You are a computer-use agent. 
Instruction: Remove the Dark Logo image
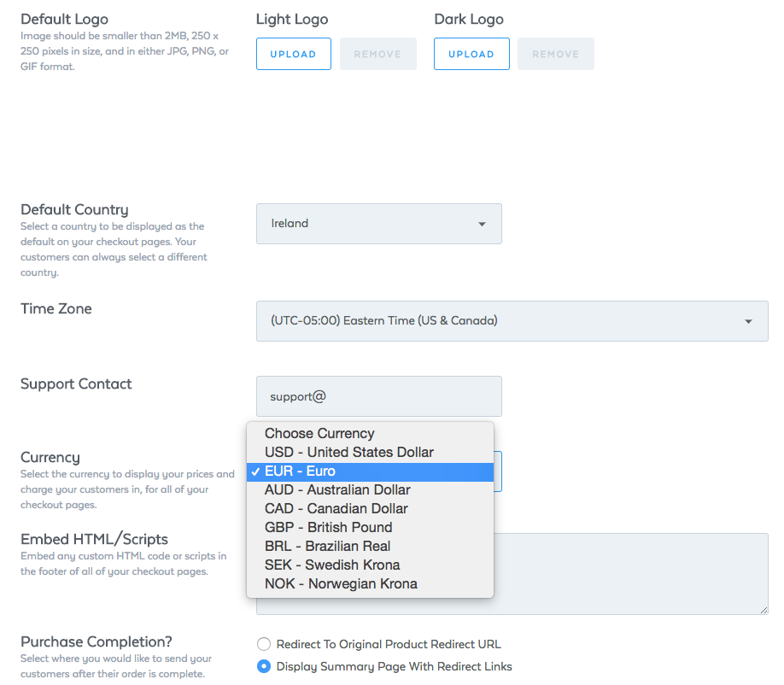555,54
